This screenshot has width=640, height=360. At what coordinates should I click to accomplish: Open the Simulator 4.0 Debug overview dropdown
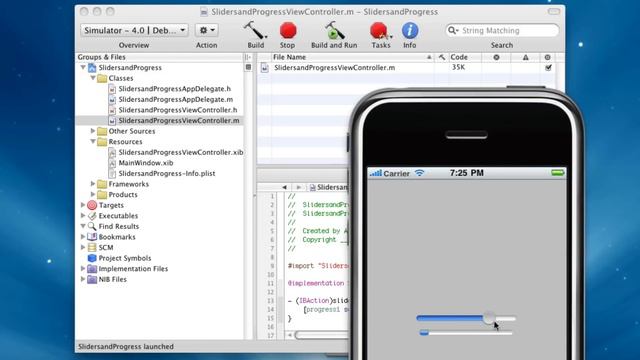(134, 31)
